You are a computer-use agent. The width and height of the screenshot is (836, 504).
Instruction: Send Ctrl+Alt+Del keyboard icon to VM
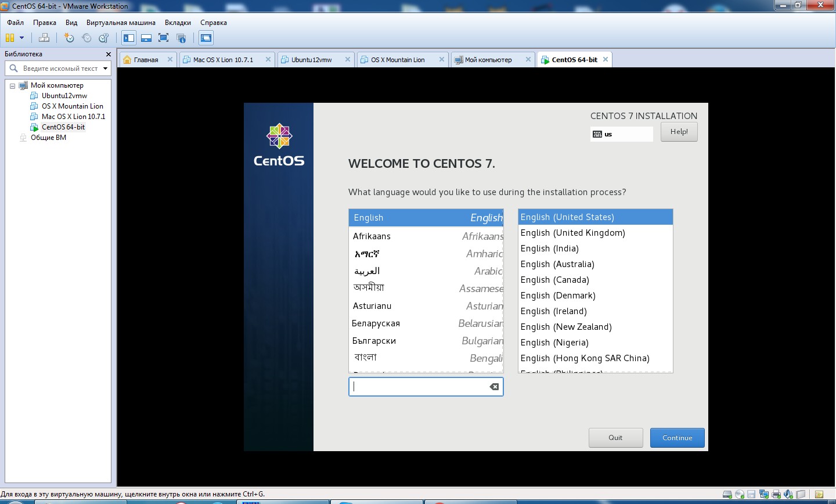tap(44, 38)
